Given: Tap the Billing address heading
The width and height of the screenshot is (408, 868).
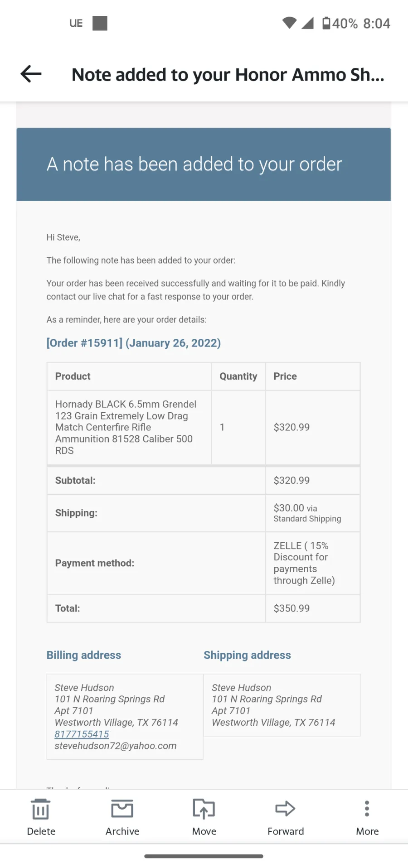Looking at the screenshot, I should point(84,655).
